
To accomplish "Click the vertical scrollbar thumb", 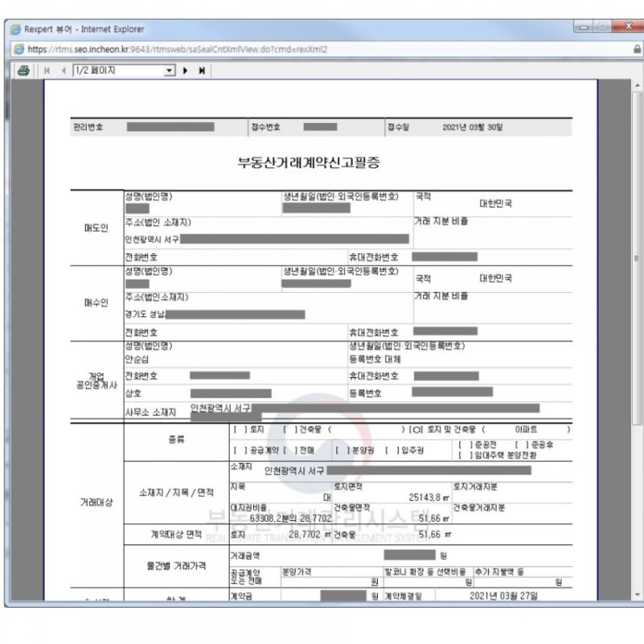I will 637,258.
